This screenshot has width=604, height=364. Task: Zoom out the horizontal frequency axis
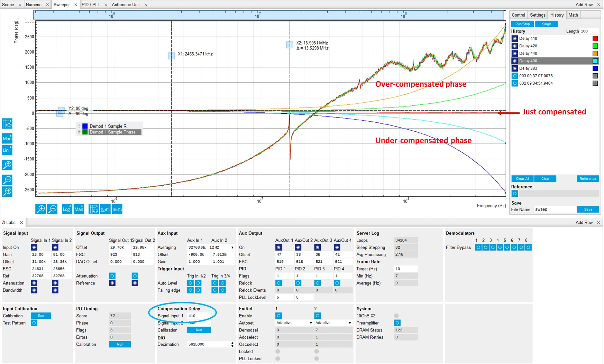[x=52, y=209]
